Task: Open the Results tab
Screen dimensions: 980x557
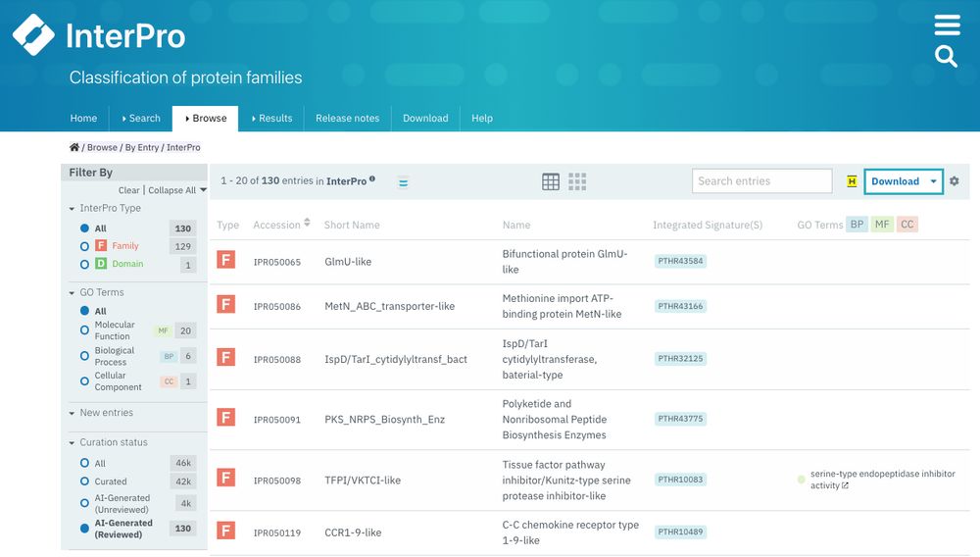Action: [271, 118]
